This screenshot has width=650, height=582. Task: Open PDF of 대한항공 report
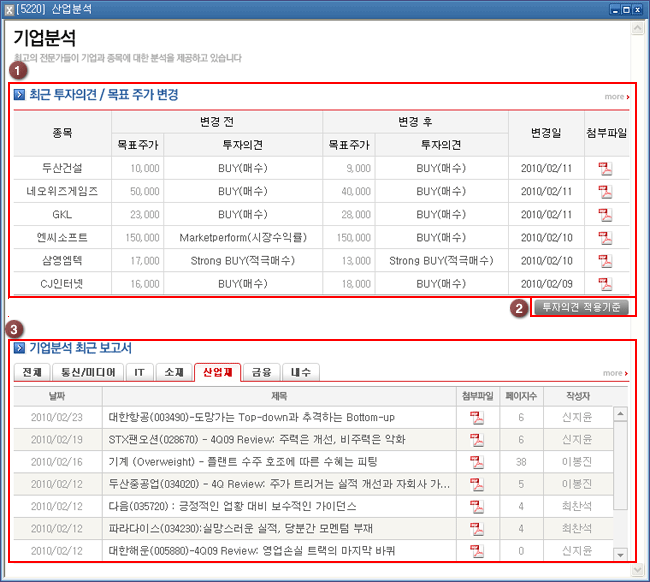coord(477,416)
